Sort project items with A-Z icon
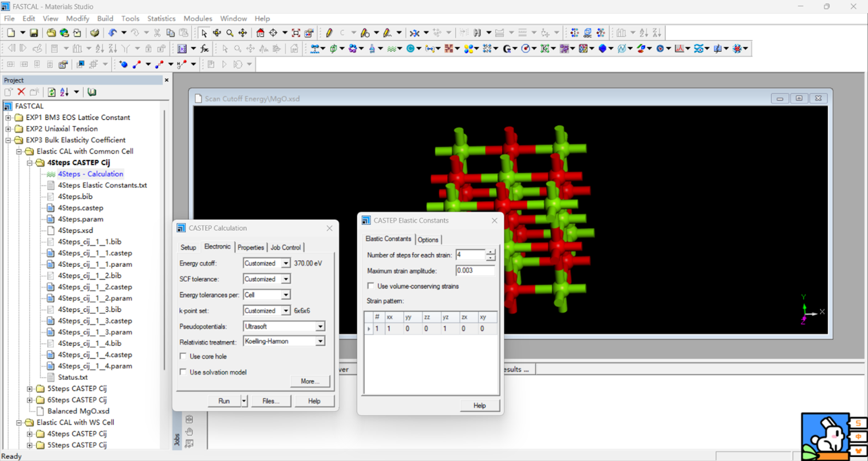 [64, 92]
